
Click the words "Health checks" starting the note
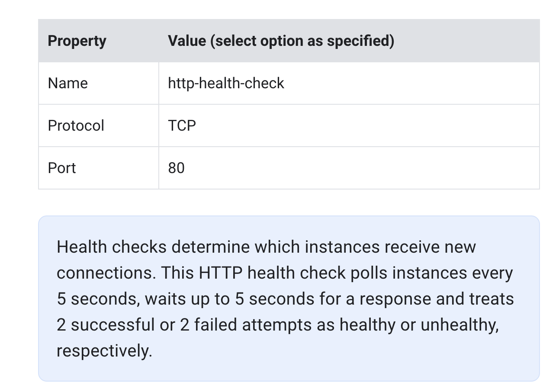(x=112, y=247)
